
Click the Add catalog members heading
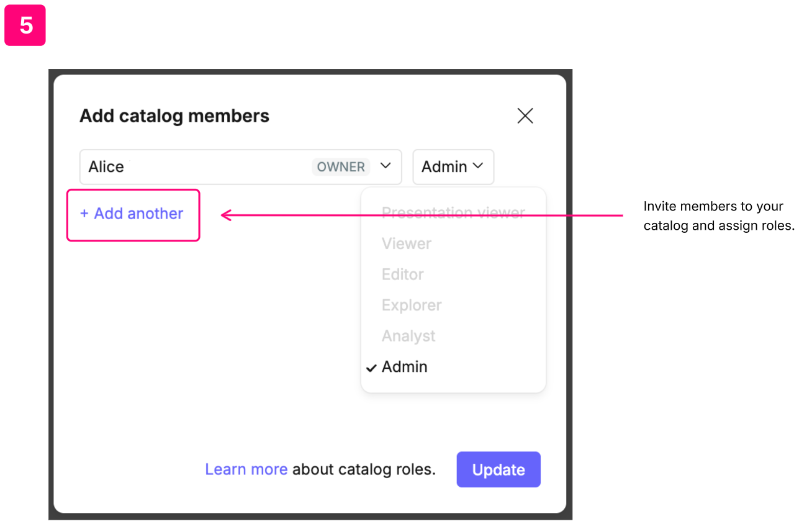174,116
